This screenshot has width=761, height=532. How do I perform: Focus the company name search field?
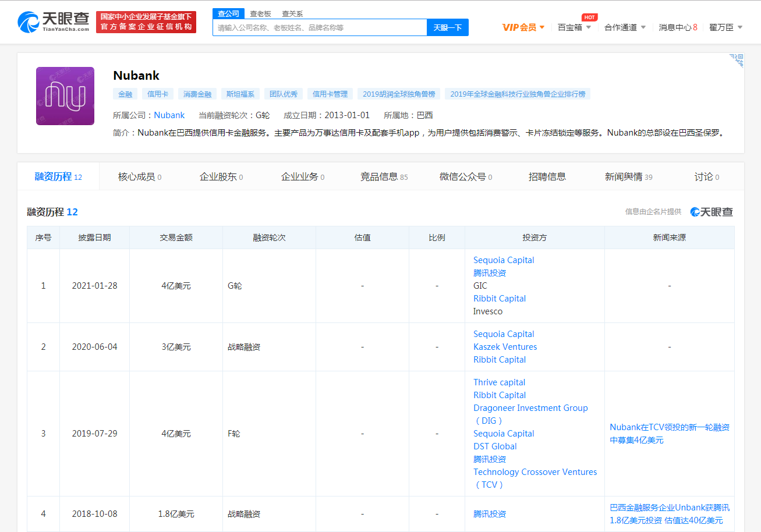(320, 27)
